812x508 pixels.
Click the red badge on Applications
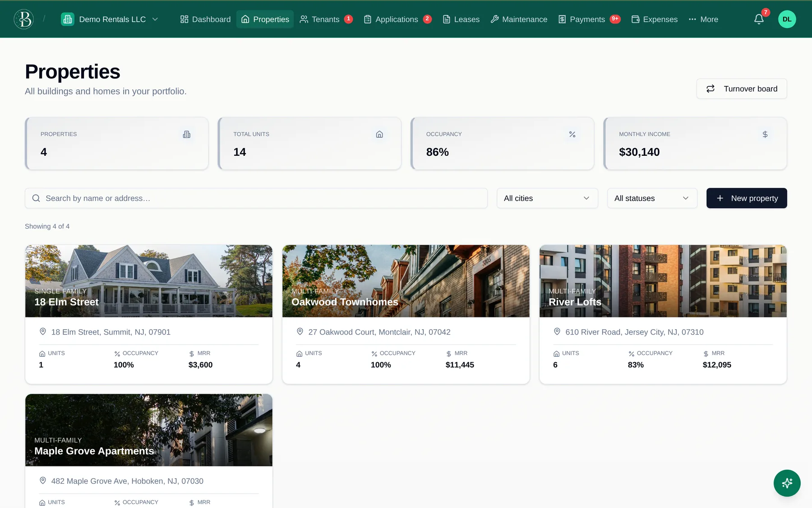[x=427, y=19]
